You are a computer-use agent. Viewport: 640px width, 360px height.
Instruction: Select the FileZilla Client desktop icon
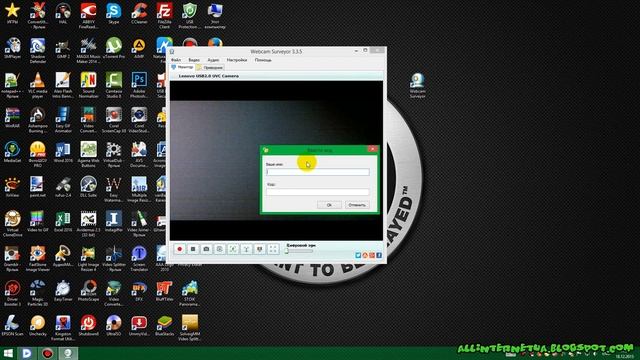coord(164,16)
